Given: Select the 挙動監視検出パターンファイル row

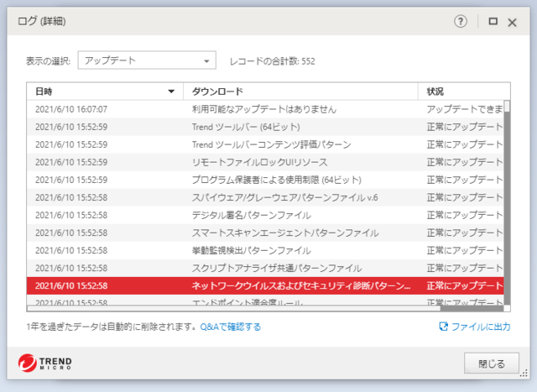Looking at the screenshot, I should tap(265, 250).
